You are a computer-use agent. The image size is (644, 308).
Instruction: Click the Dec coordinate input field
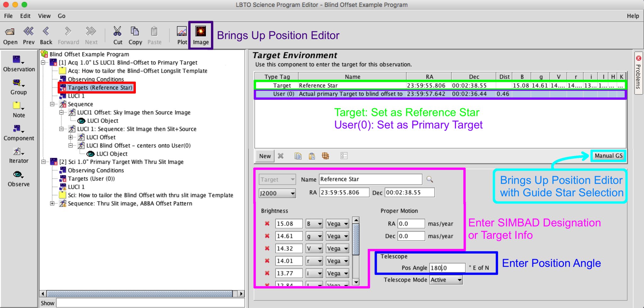(410, 193)
